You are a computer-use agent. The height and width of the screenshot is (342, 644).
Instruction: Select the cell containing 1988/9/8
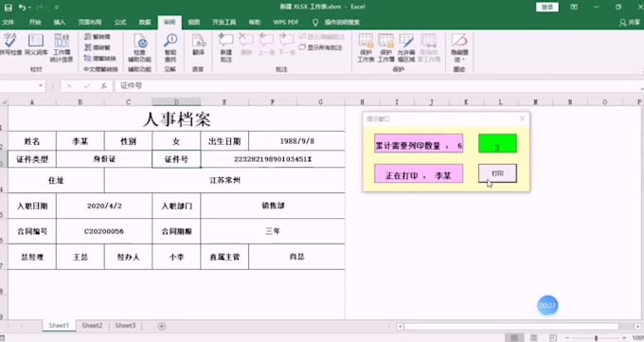point(296,141)
